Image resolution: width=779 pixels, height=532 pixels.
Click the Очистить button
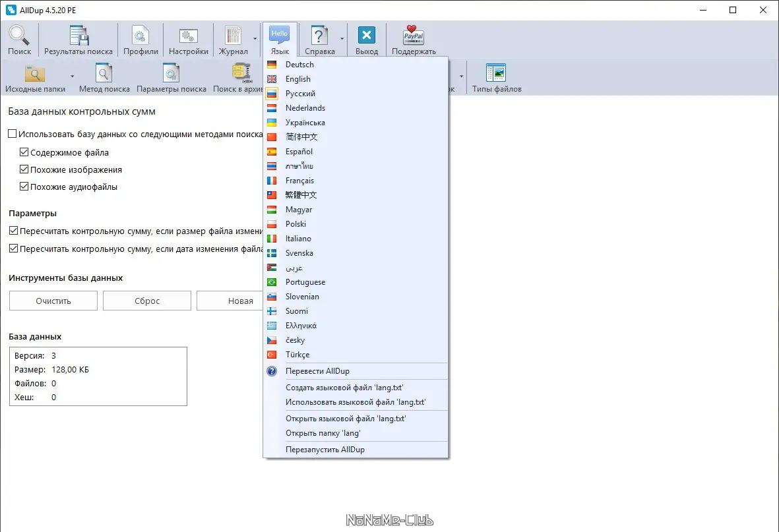coord(53,301)
